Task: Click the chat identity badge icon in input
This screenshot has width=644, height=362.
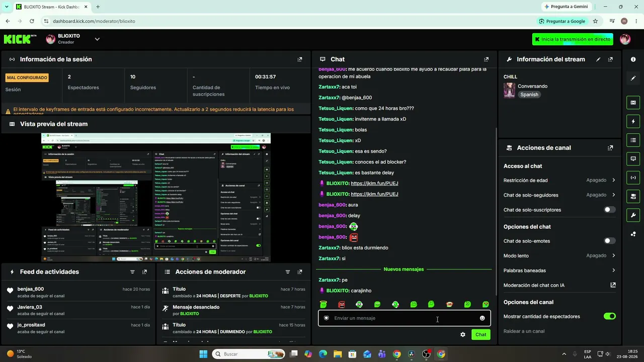Action: click(x=326, y=318)
